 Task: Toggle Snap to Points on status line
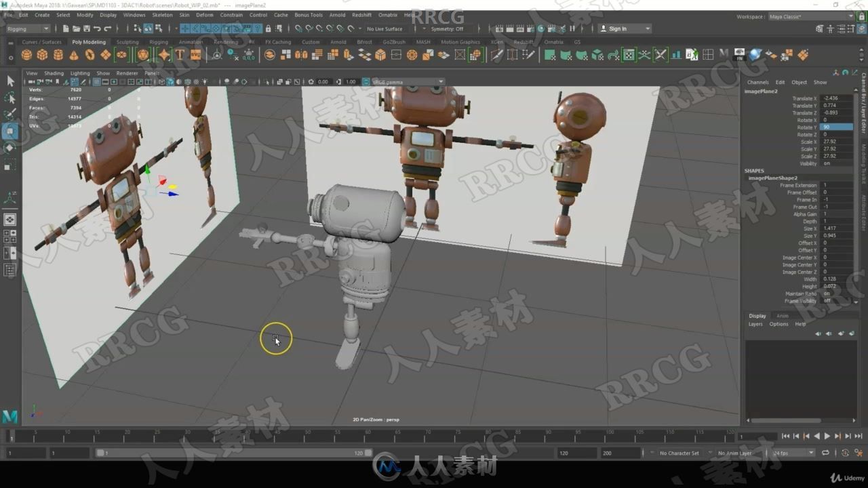click(319, 28)
